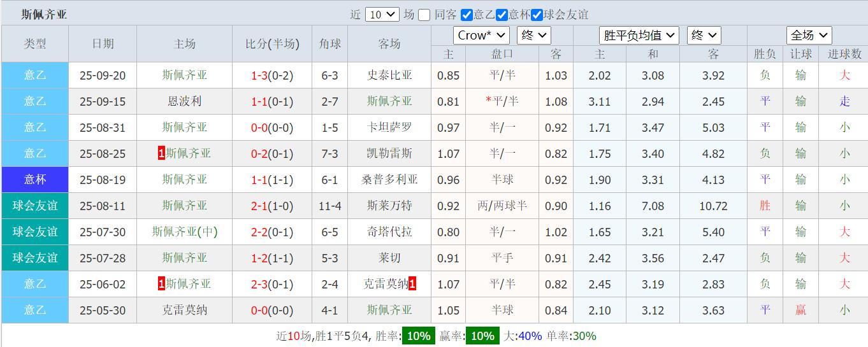Expand the Crow* bookmaker dropdown

[x=481, y=35]
